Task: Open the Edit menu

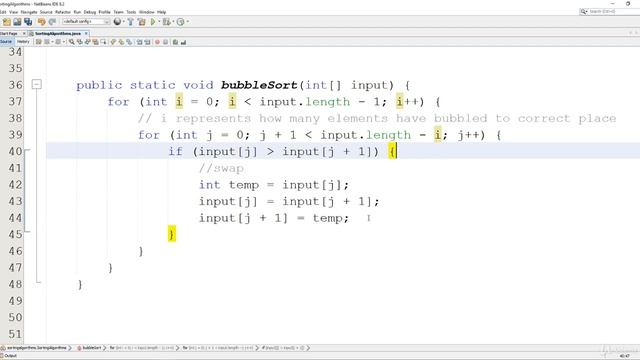Action: coord(3,12)
